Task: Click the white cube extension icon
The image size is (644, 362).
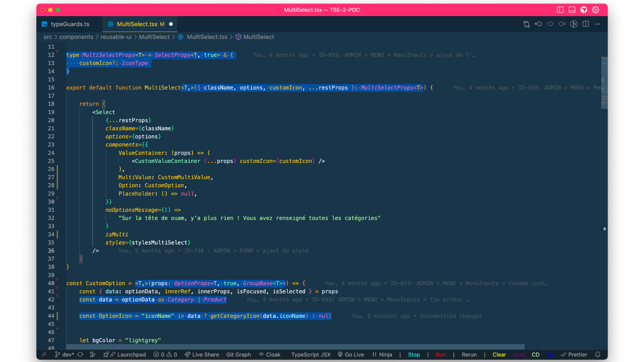Action: pyautogui.click(x=584, y=10)
